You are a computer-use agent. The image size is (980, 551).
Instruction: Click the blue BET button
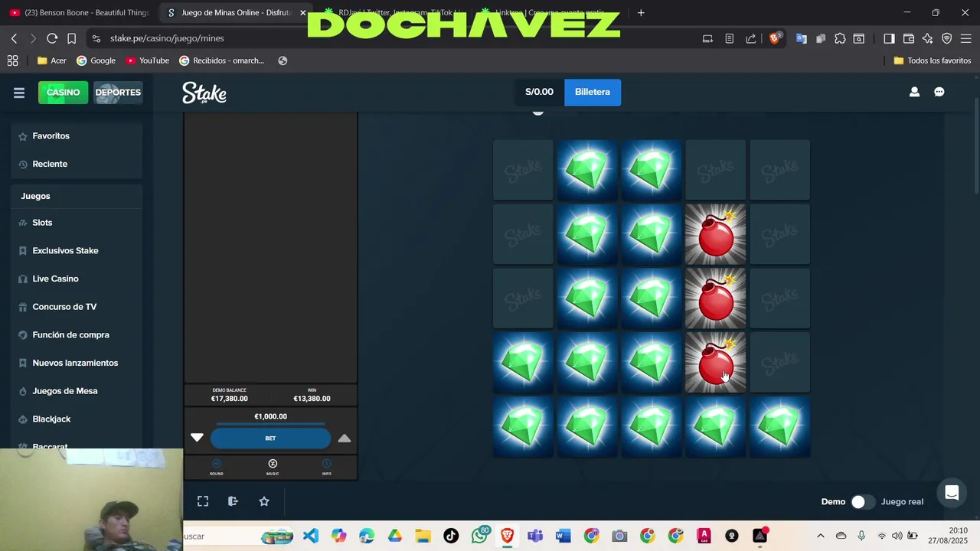(x=270, y=438)
